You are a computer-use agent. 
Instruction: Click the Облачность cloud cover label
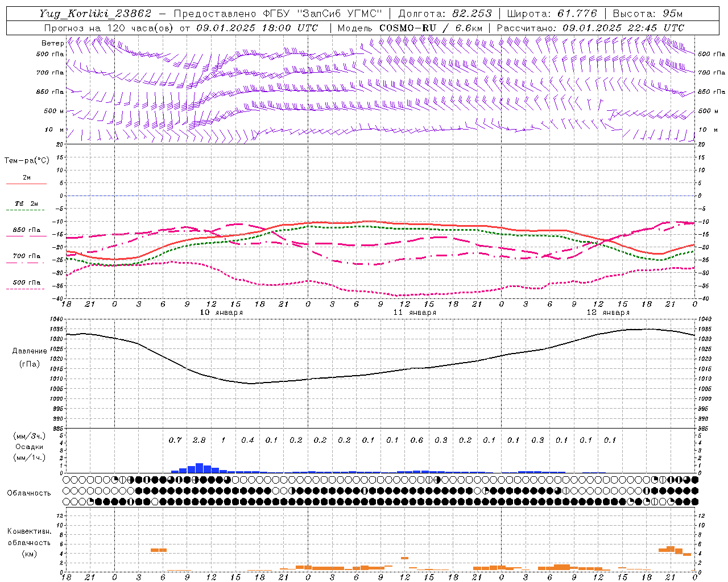pos(29,493)
